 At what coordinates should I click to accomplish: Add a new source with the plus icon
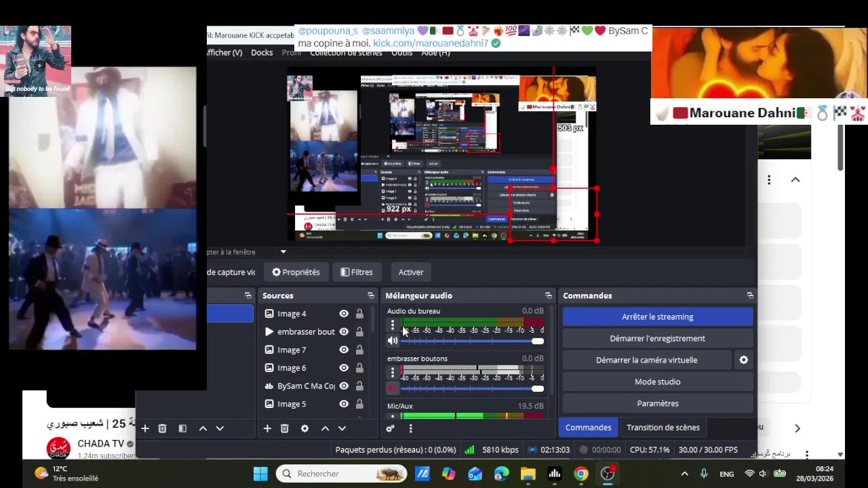point(267,428)
